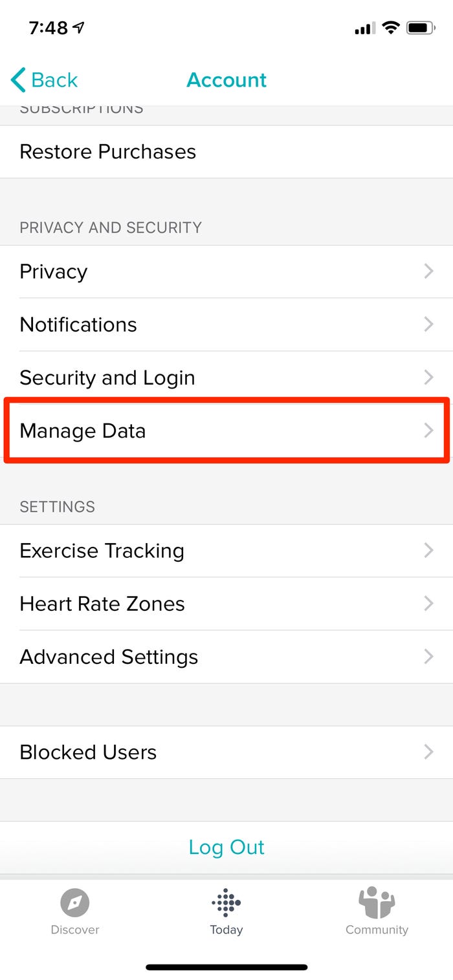Open the Today dots icon

pyautogui.click(x=226, y=902)
